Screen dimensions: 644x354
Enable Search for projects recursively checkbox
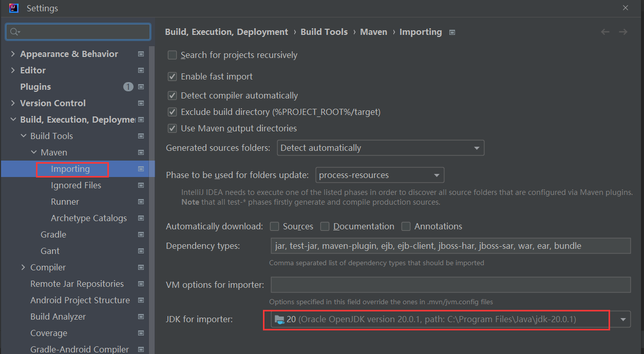click(x=173, y=55)
